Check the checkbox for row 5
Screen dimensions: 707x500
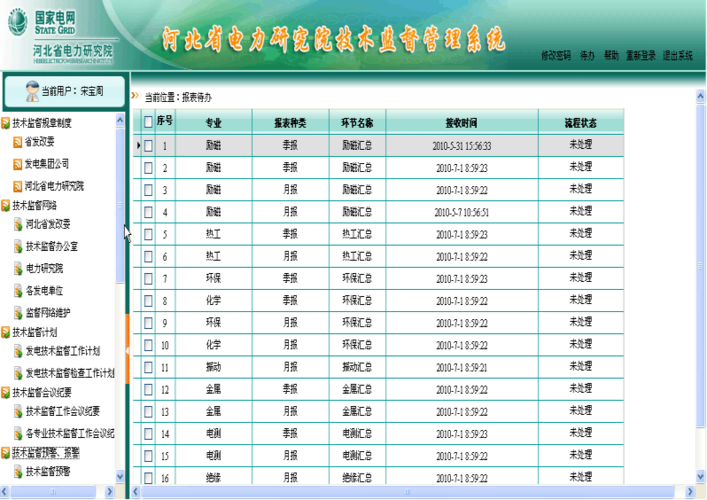(148, 234)
